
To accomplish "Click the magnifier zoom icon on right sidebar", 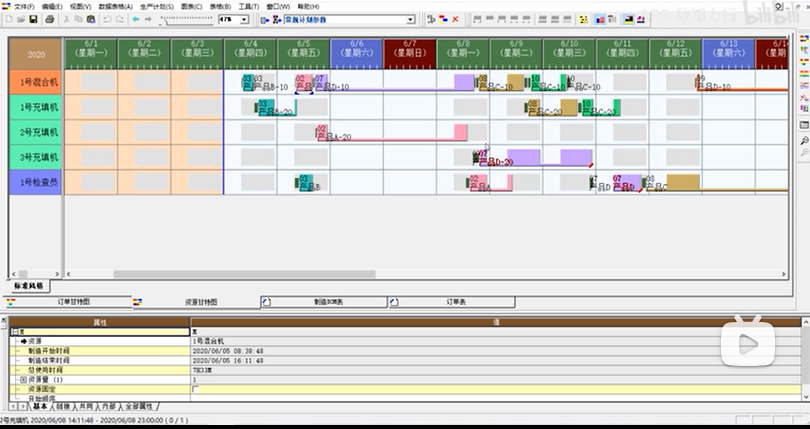I will (x=804, y=141).
